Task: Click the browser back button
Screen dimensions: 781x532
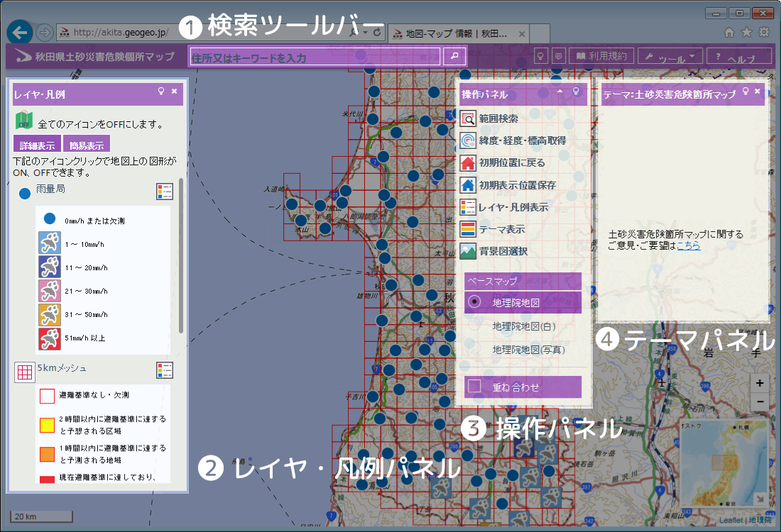Action: tap(20, 33)
